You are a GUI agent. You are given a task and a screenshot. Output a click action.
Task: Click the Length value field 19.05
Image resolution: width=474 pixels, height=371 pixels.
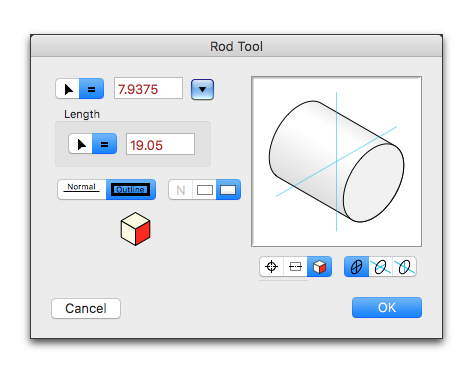pyautogui.click(x=160, y=144)
